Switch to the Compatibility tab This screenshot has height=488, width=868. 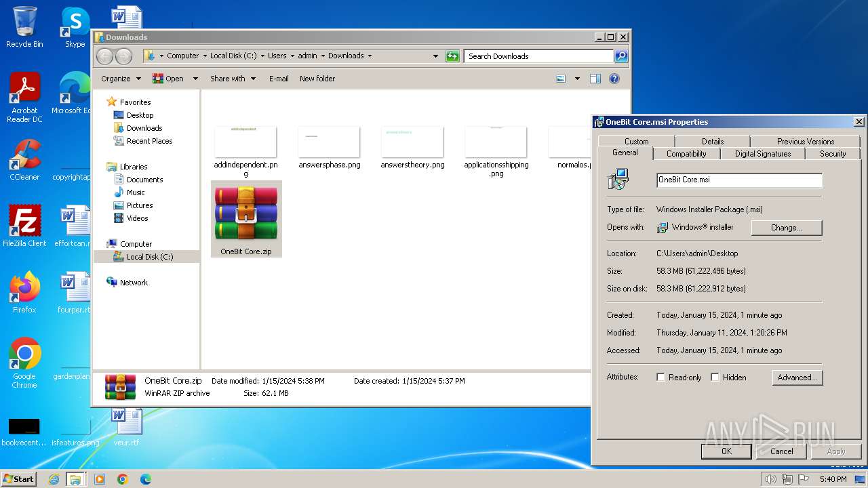[x=686, y=154]
